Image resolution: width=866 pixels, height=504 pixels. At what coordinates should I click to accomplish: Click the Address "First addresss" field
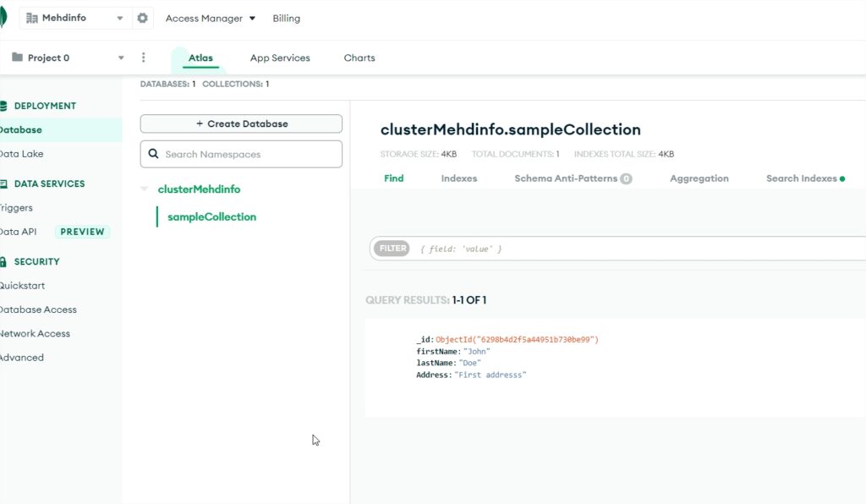pos(471,375)
